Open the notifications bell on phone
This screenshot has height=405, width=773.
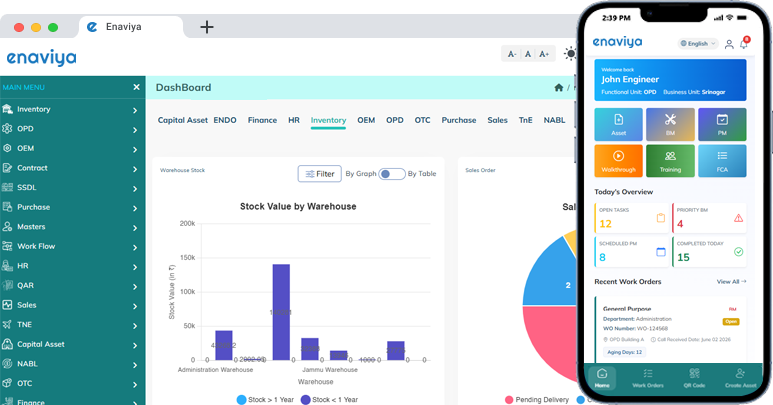pyautogui.click(x=744, y=43)
